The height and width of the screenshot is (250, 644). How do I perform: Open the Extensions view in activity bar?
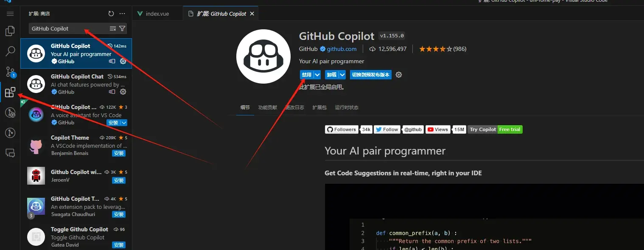coord(10,92)
